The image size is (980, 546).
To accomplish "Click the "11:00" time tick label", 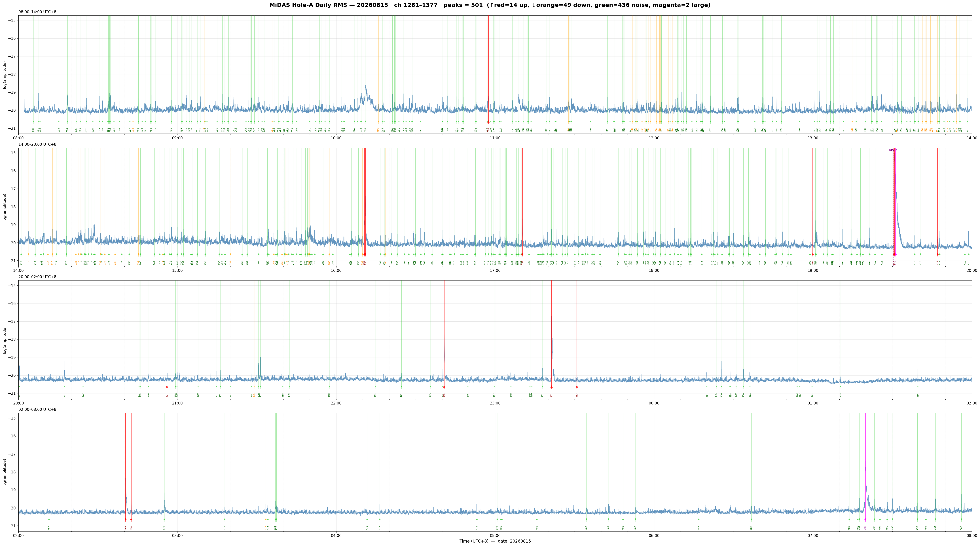I will click(x=495, y=138).
